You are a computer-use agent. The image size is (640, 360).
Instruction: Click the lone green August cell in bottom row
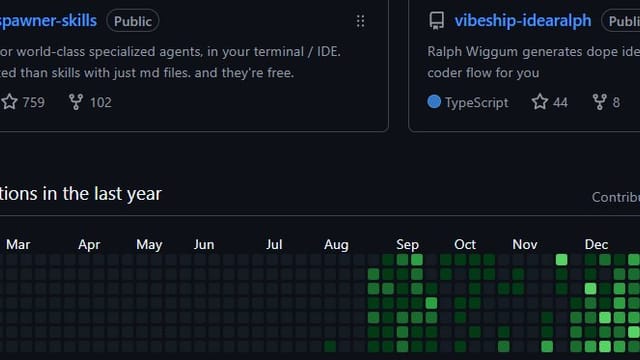[x=330, y=347]
